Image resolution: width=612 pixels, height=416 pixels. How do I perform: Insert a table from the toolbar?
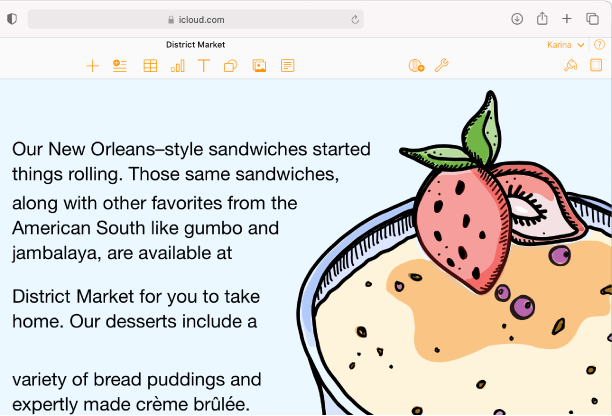[x=150, y=66]
